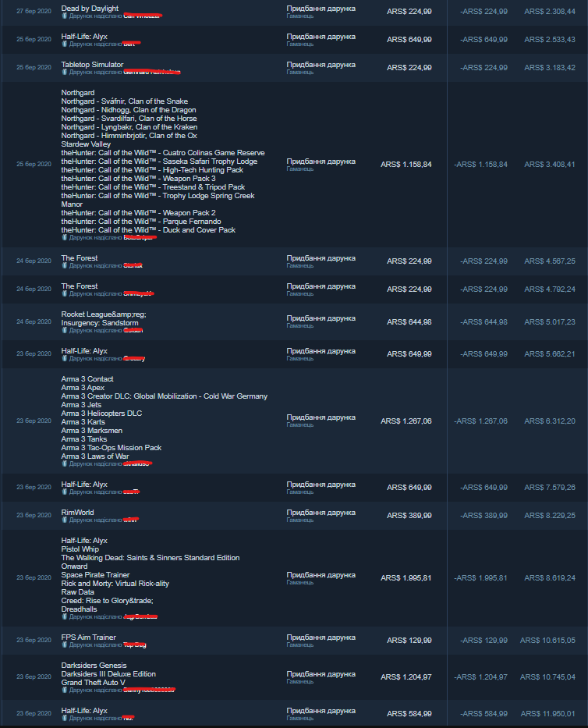Viewport: 588px width, 728px height.
Task: Click the date '27 бер 2020'
Action: click(x=34, y=11)
